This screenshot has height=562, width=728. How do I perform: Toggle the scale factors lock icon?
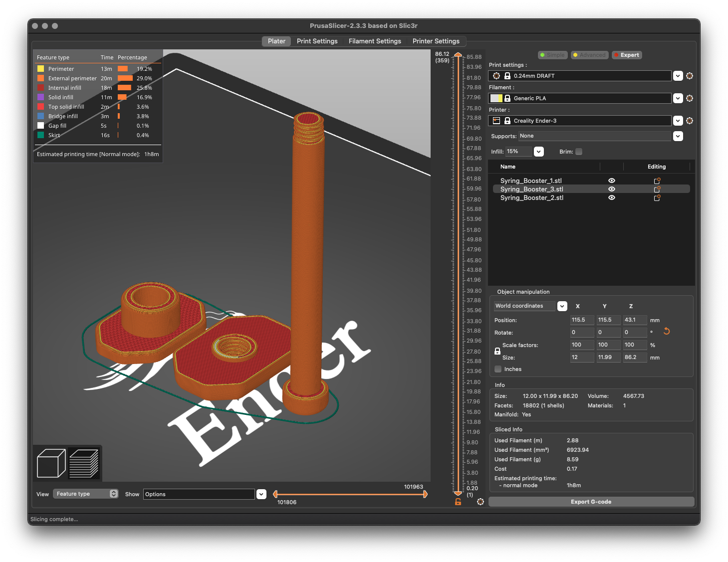497,351
